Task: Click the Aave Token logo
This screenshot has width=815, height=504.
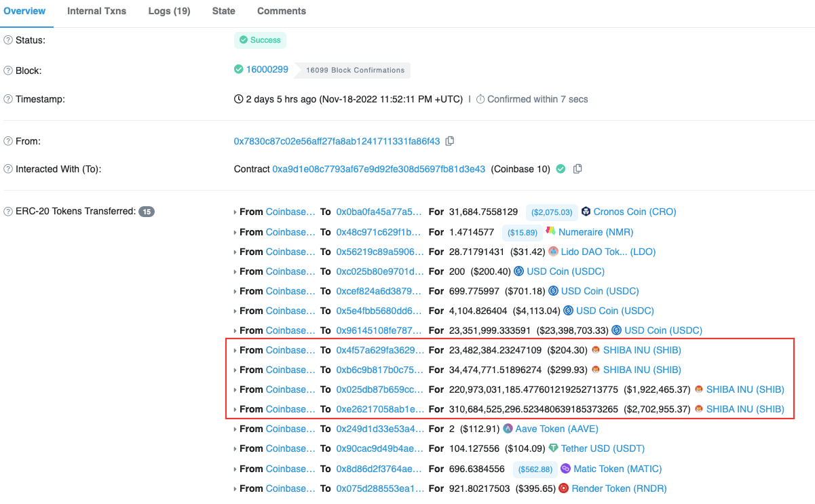Action: pos(508,429)
